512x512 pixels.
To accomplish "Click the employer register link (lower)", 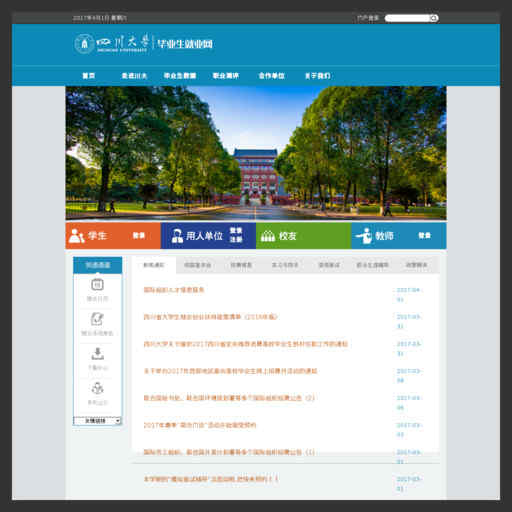I will coord(236,239).
